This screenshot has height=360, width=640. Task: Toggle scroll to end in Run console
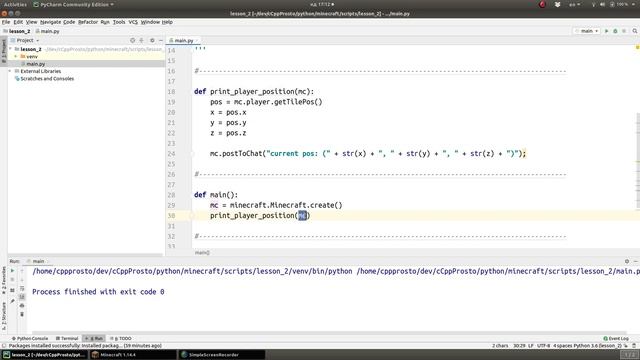pyautogui.click(x=22, y=297)
